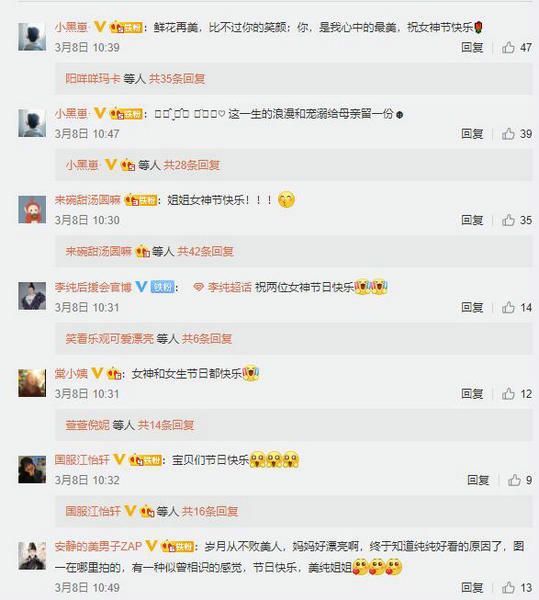Expand the 共28条回复 replies thread
This screenshot has width=539, height=600.
pyautogui.click(x=191, y=165)
